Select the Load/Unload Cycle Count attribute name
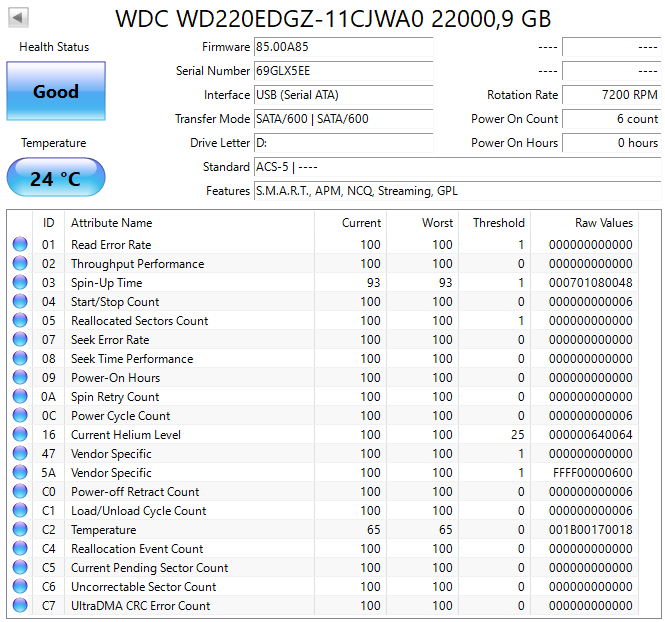The width and height of the screenshot is (665, 622). pyautogui.click(x=138, y=511)
